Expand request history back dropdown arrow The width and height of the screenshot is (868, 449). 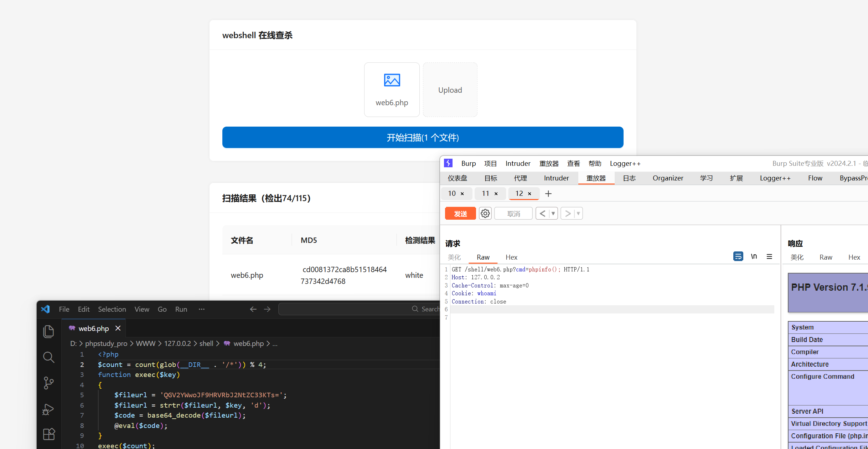point(553,213)
